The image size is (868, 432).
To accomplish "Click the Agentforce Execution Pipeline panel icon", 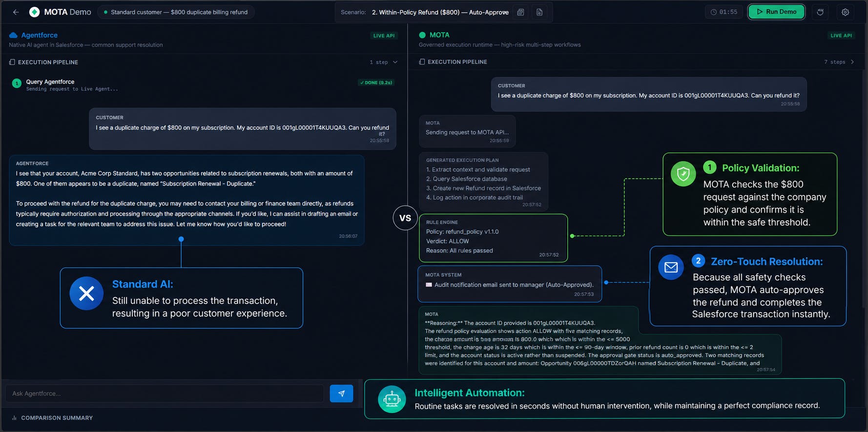I will (12, 62).
